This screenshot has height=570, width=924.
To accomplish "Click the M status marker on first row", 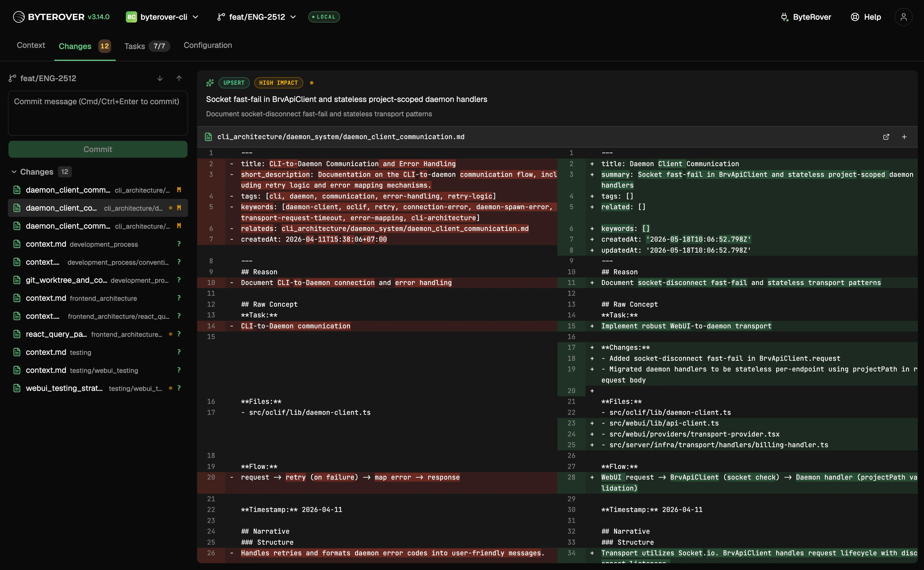I will [179, 190].
